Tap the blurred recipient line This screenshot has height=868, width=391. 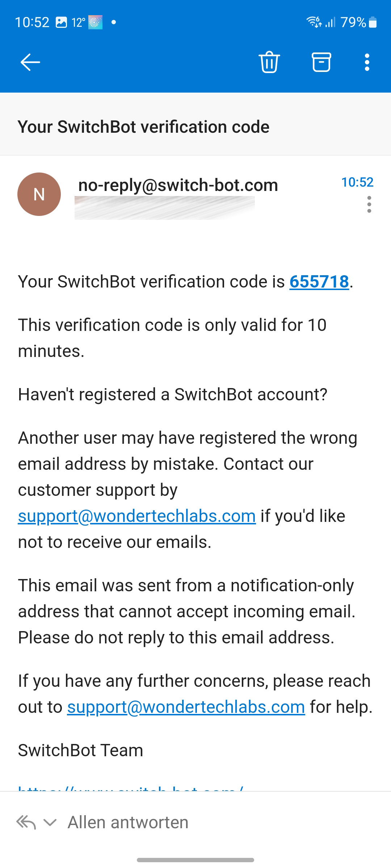click(165, 208)
